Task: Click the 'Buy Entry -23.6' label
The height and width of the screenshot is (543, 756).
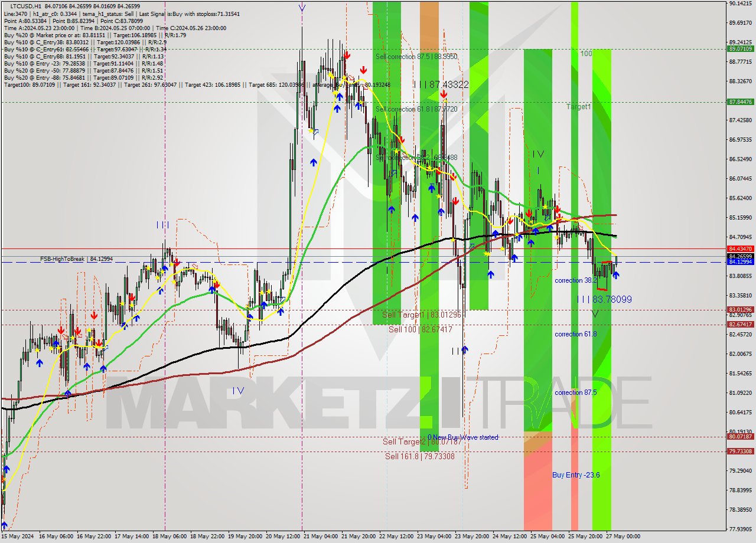Action: (576, 475)
